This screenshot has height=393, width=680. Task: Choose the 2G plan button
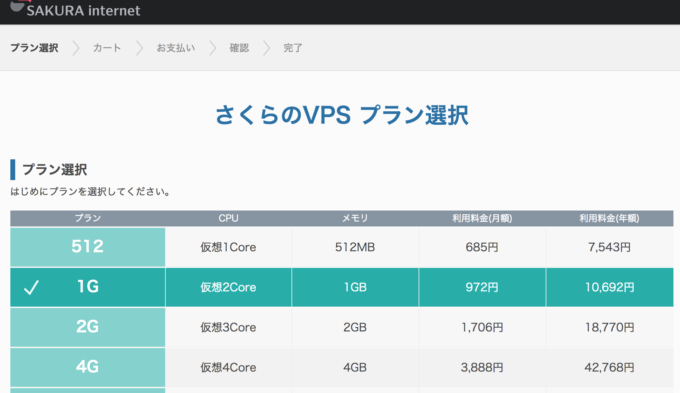coord(88,327)
